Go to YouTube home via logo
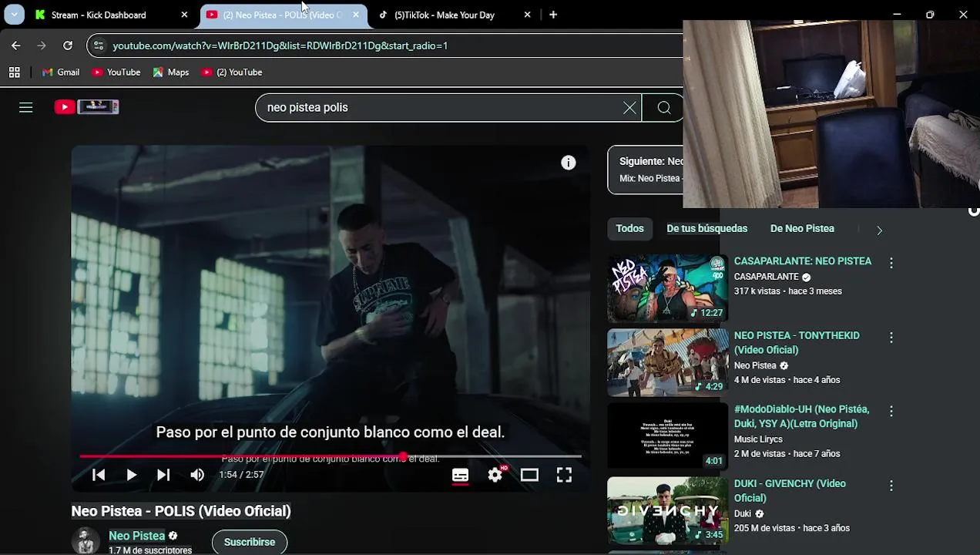Image resolution: width=980 pixels, height=555 pixels. pos(86,107)
